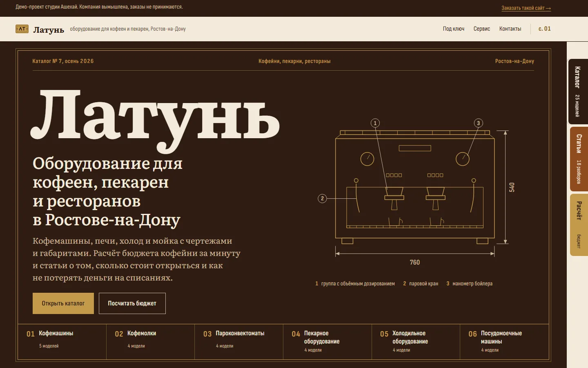Open category 02 Кофемолки
Screen dimensions: 588x368
coord(151,342)
